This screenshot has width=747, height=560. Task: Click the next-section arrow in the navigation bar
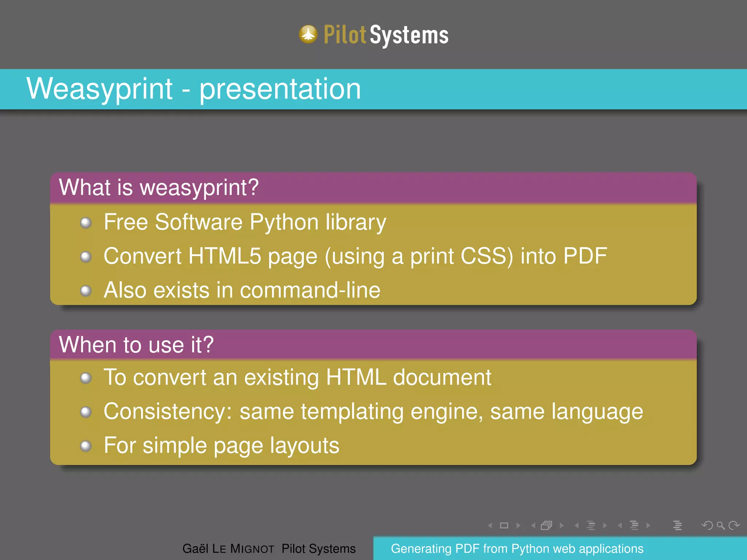pyautogui.click(x=649, y=525)
